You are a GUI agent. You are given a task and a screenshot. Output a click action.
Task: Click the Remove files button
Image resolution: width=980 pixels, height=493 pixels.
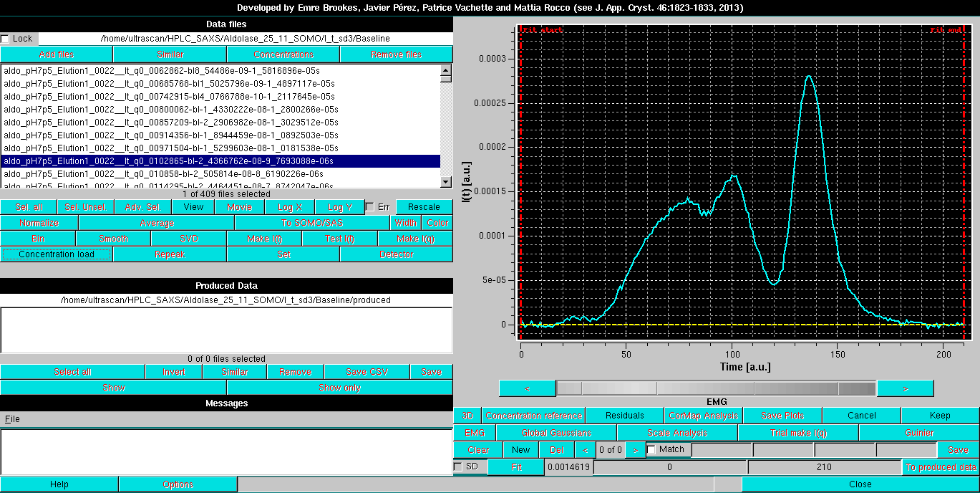point(396,54)
